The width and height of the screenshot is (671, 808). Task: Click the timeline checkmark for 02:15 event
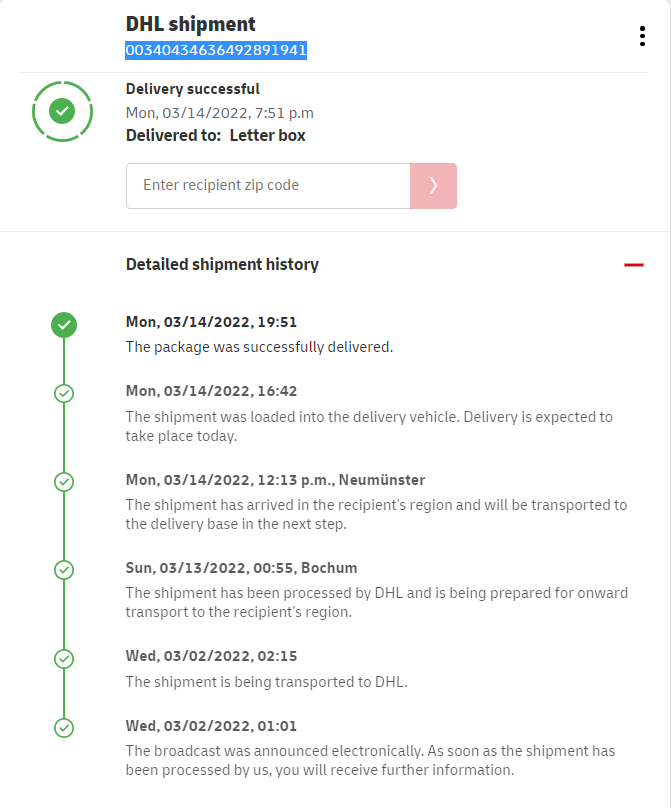[x=64, y=659]
